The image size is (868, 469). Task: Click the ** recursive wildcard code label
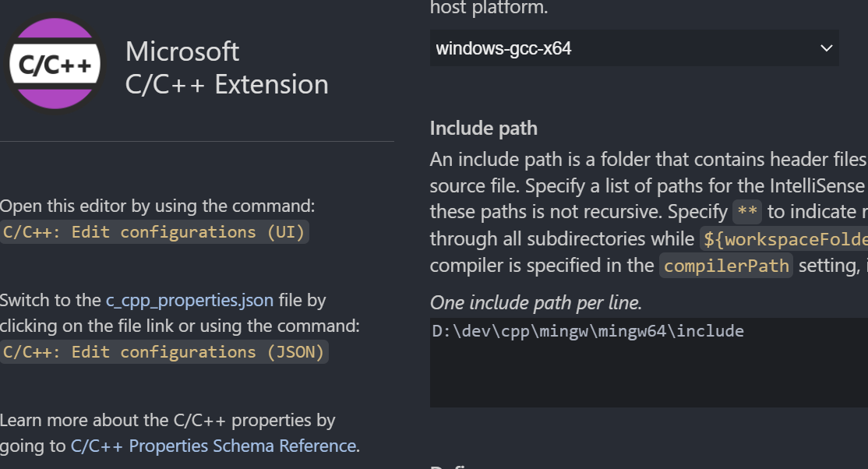tap(747, 212)
